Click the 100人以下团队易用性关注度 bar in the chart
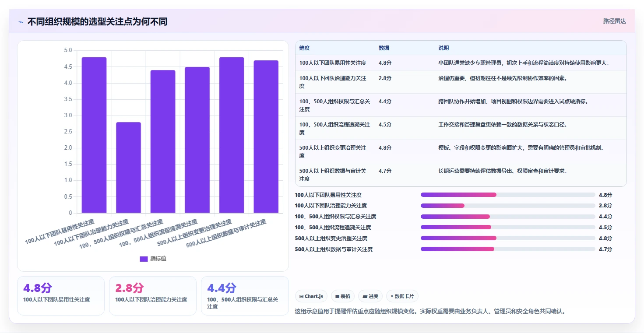 tap(94, 135)
